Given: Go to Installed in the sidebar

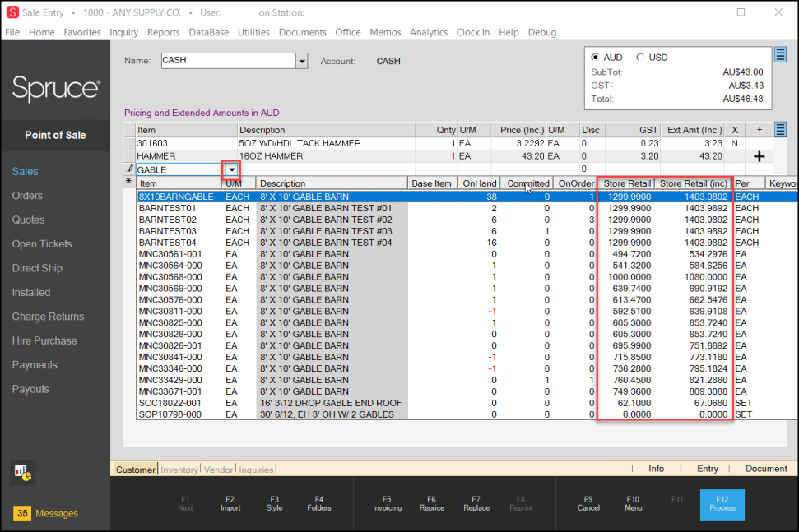Looking at the screenshot, I should [31, 292].
